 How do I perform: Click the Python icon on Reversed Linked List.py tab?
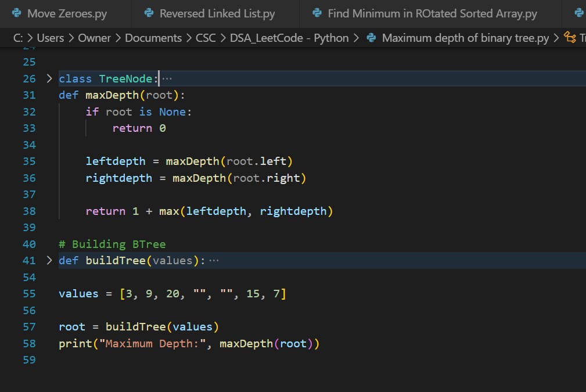point(149,13)
